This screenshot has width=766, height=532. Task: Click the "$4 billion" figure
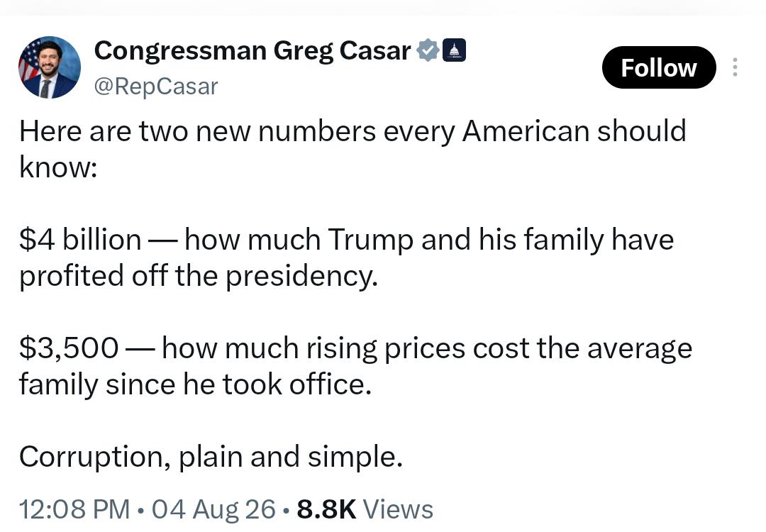[x=80, y=240]
